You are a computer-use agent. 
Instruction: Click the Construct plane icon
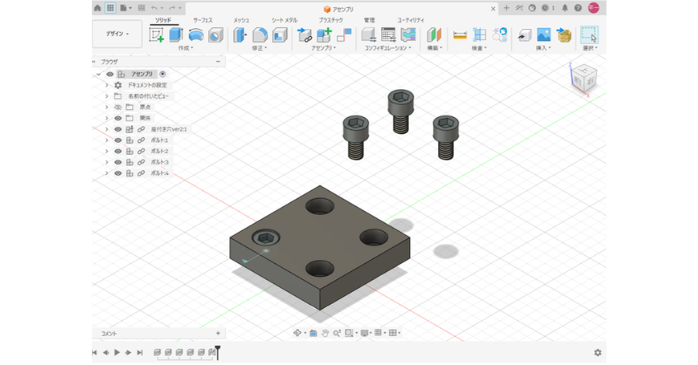pos(434,35)
